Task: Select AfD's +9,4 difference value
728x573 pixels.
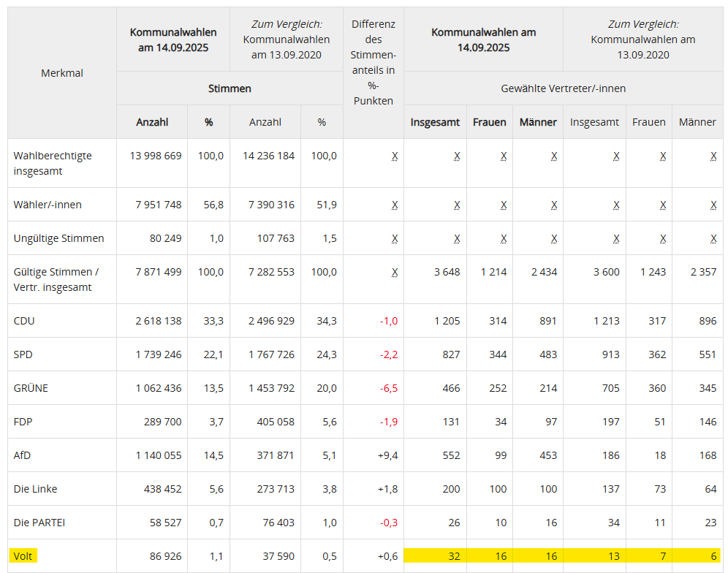Action: click(x=387, y=455)
